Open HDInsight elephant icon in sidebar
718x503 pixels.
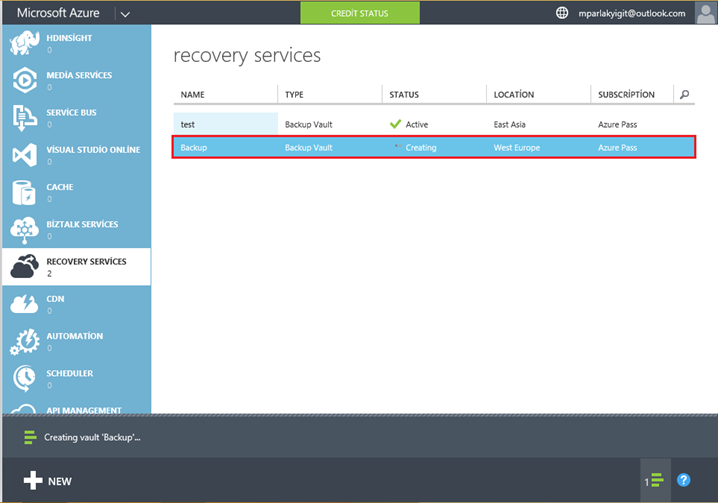click(24, 43)
